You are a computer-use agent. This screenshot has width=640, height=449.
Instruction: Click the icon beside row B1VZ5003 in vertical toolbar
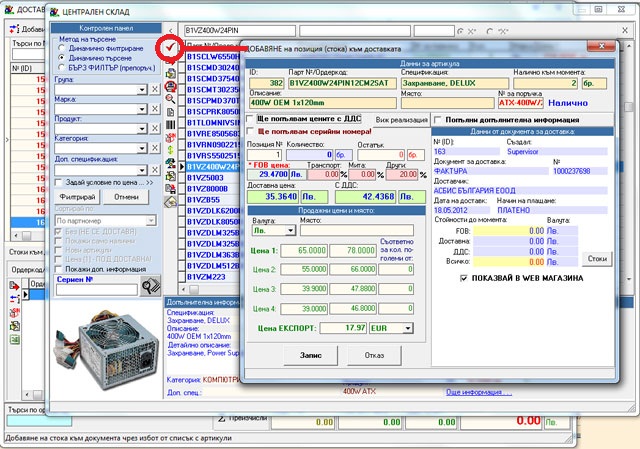[x=171, y=176]
